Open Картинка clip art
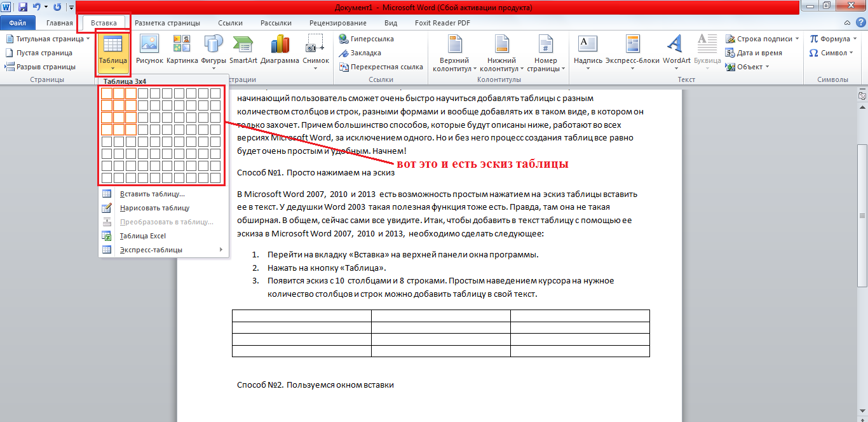Image resolution: width=868 pixels, height=422 pixels. (182, 50)
